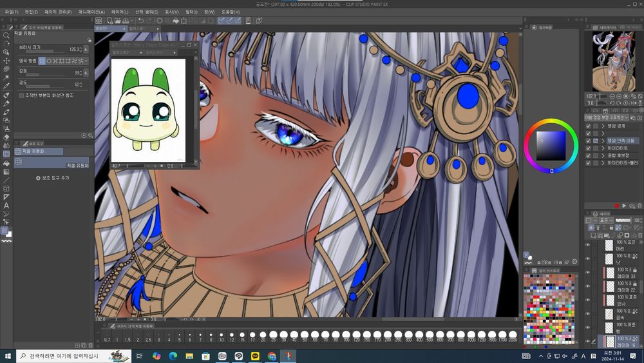Click the lock layer icon in layer panel

tap(612, 228)
